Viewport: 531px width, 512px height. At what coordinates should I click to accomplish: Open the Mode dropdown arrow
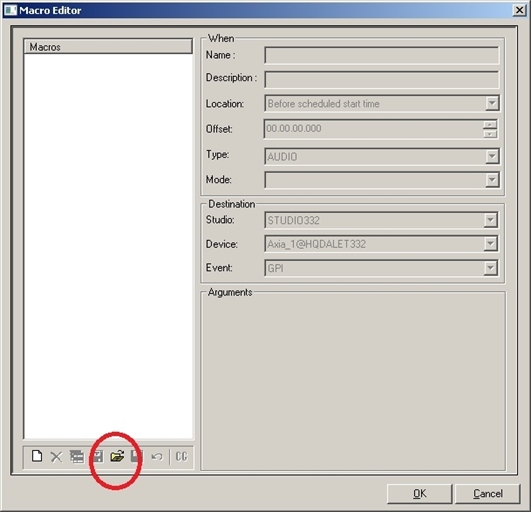pos(492,180)
